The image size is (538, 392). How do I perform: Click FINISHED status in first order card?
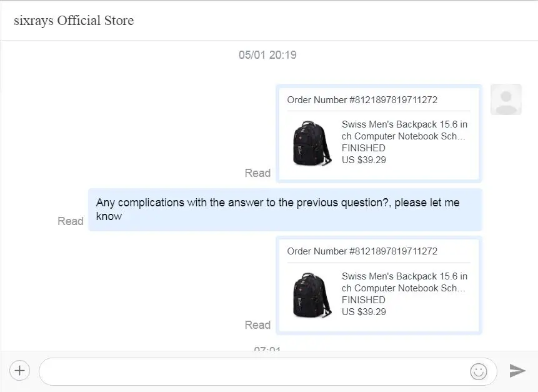364,148
